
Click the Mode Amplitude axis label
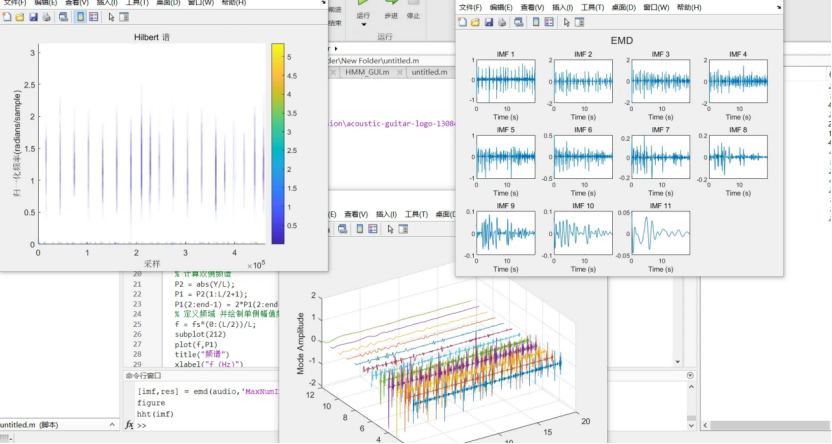(300, 344)
